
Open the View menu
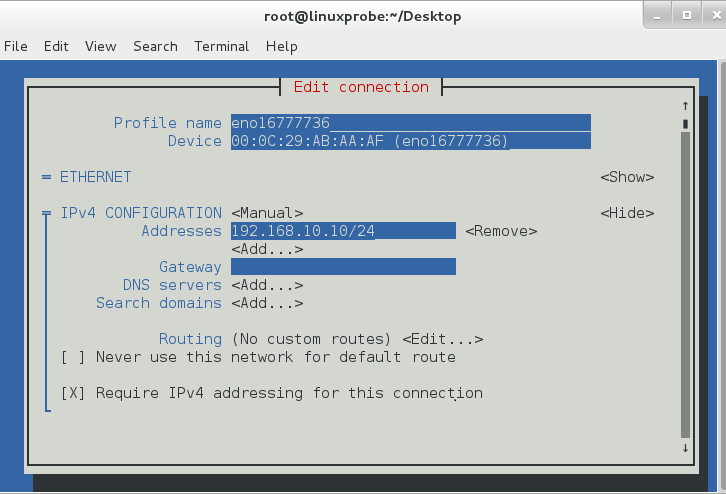[100, 46]
